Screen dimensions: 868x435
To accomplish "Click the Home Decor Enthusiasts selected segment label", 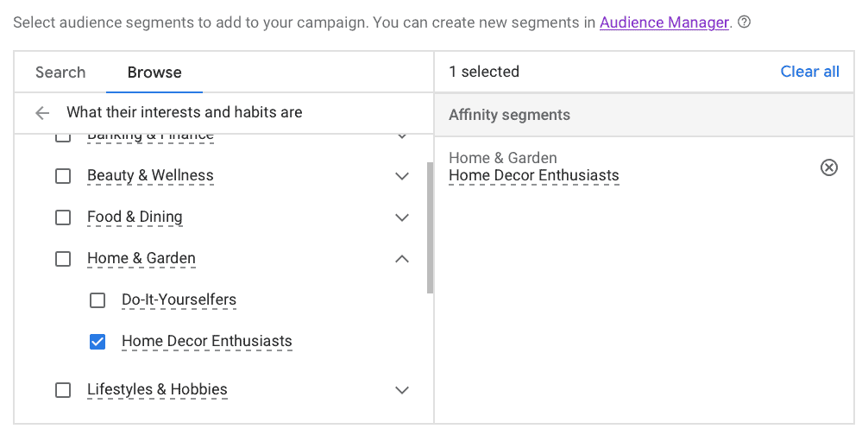I will (x=534, y=176).
